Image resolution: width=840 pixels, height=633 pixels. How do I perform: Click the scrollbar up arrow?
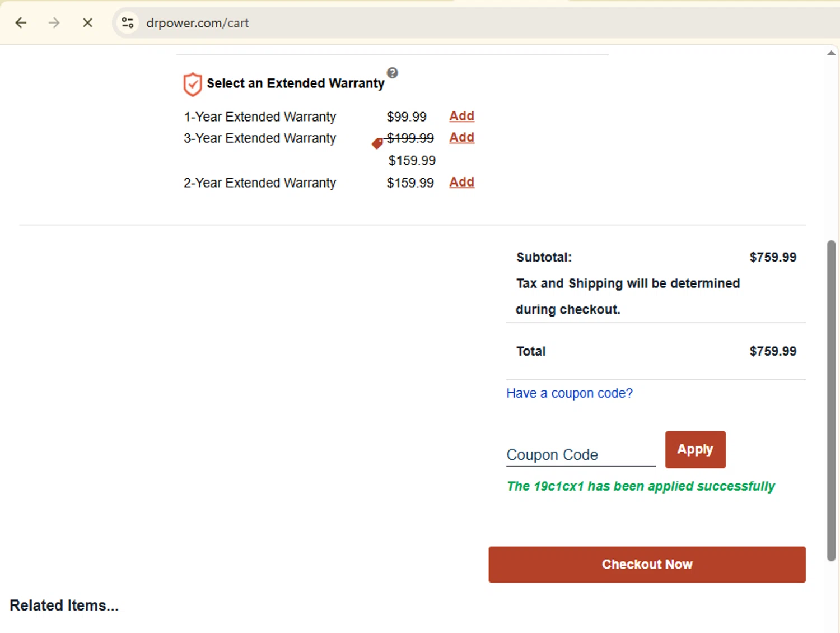831,53
